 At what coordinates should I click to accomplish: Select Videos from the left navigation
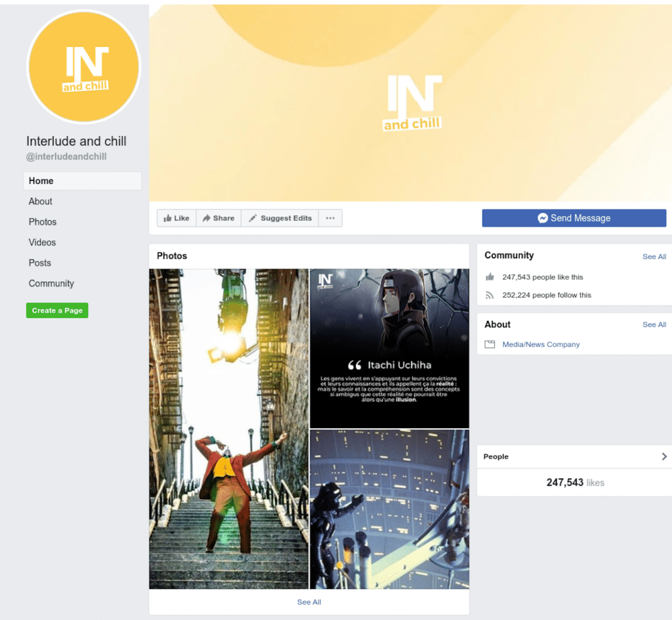click(x=43, y=242)
